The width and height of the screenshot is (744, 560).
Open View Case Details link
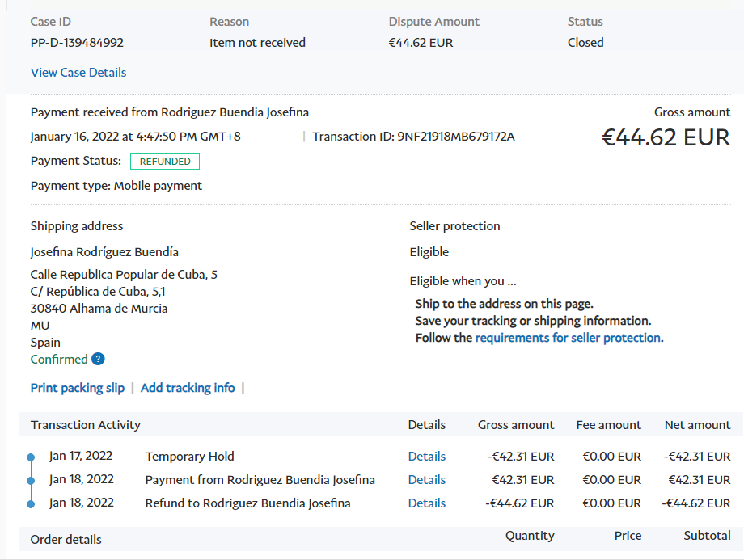[x=78, y=73]
